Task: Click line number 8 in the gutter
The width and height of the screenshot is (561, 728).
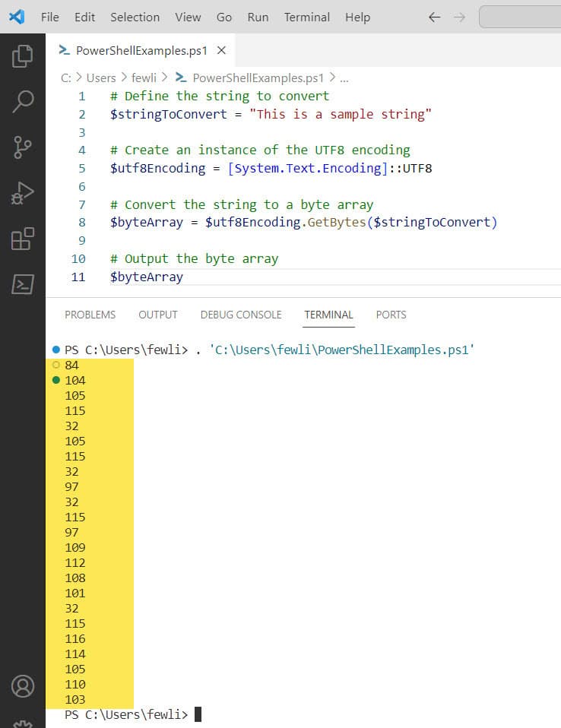Action: pyautogui.click(x=82, y=223)
